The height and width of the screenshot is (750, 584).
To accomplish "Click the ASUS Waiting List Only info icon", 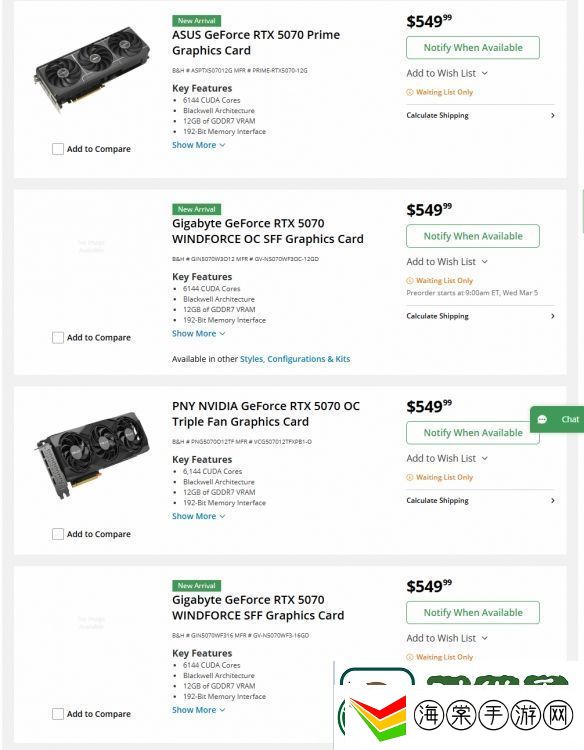I will (409, 92).
